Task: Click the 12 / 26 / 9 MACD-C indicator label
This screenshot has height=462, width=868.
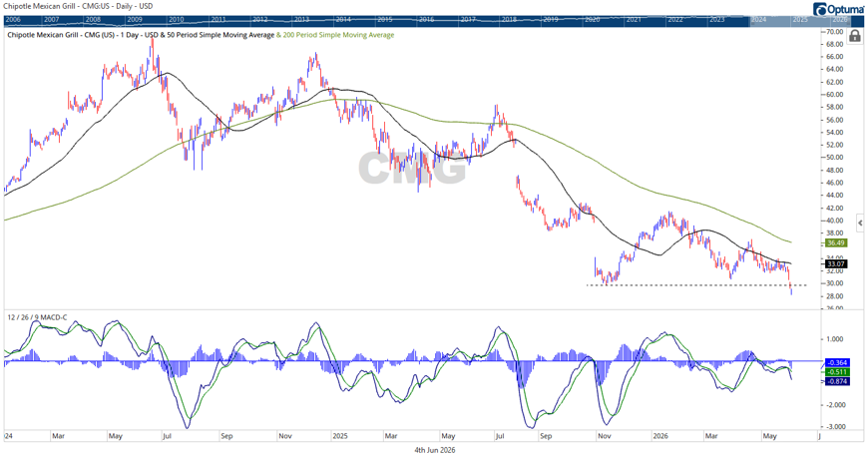Action: 37,317
